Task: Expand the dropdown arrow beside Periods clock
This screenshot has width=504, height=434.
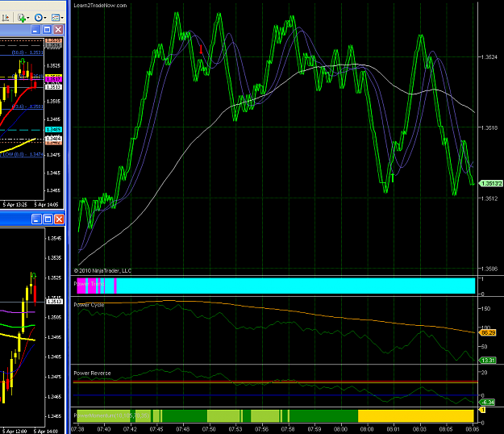Action: 45,18
